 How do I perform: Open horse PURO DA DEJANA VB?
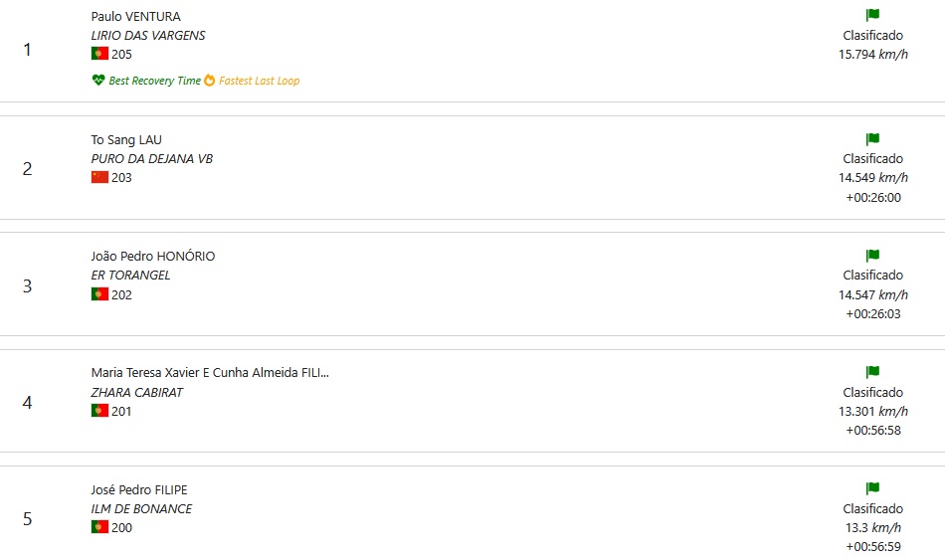click(152, 158)
